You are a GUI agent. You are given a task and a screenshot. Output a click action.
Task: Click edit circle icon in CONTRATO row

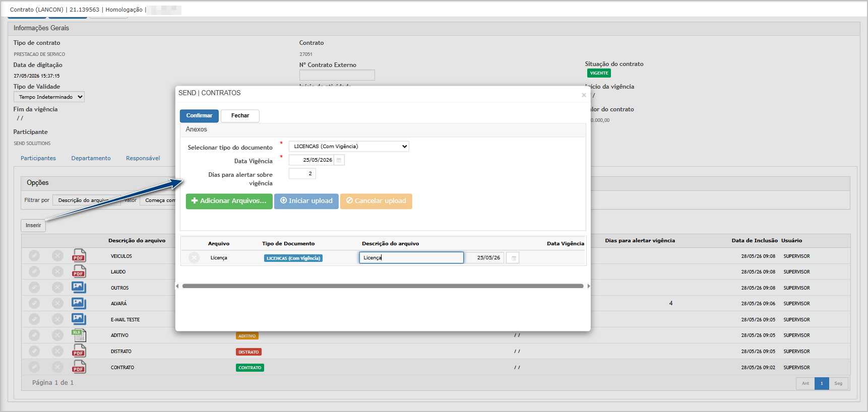pyautogui.click(x=34, y=367)
